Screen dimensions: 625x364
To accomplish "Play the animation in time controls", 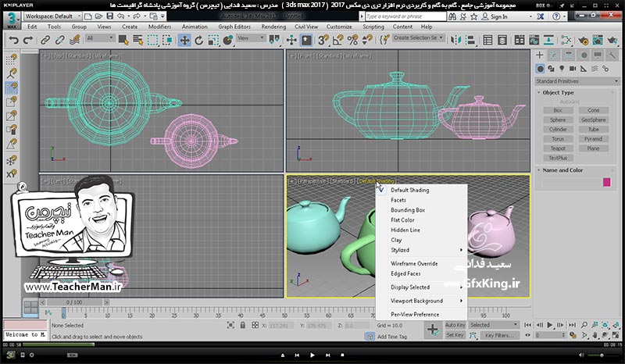I will pos(550,325).
